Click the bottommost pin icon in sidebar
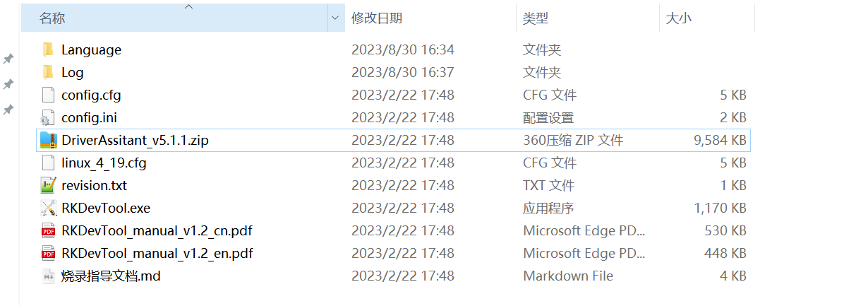The width and height of the screenshot is (868, 306). [8, 110]
